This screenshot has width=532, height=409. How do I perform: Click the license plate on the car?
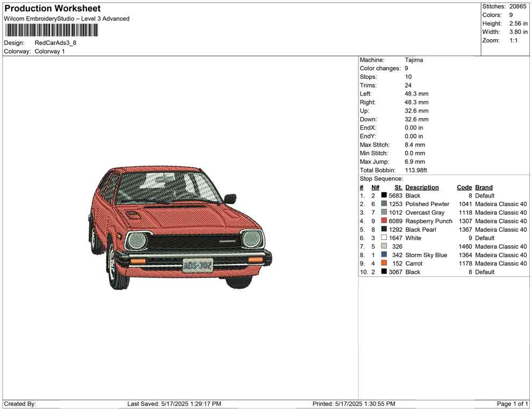pos(197,265)
